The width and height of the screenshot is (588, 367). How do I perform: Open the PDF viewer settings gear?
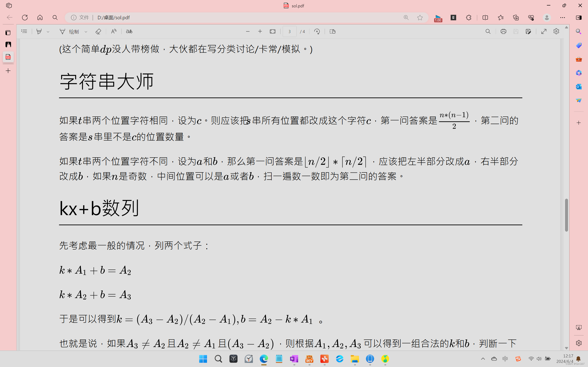[556, 31]
